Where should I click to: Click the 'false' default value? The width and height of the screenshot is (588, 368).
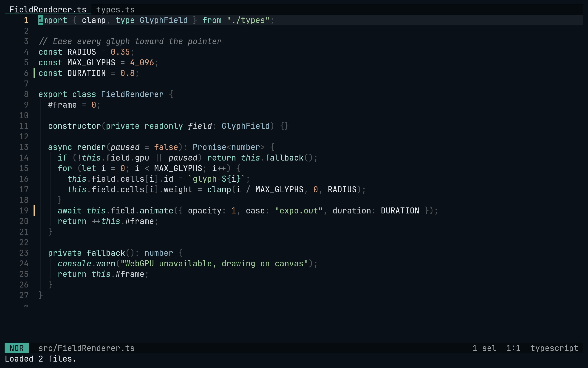click(166, 147)
